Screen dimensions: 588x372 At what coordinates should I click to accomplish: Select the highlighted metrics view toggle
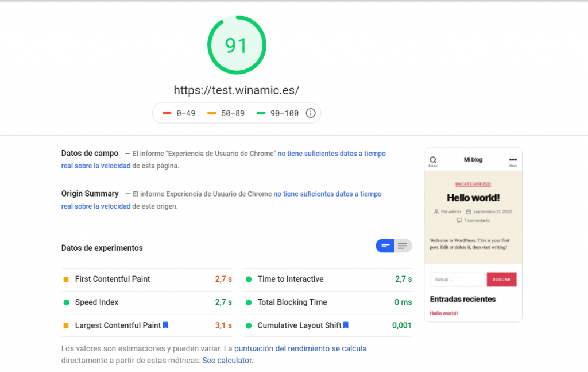coord(385,246)
